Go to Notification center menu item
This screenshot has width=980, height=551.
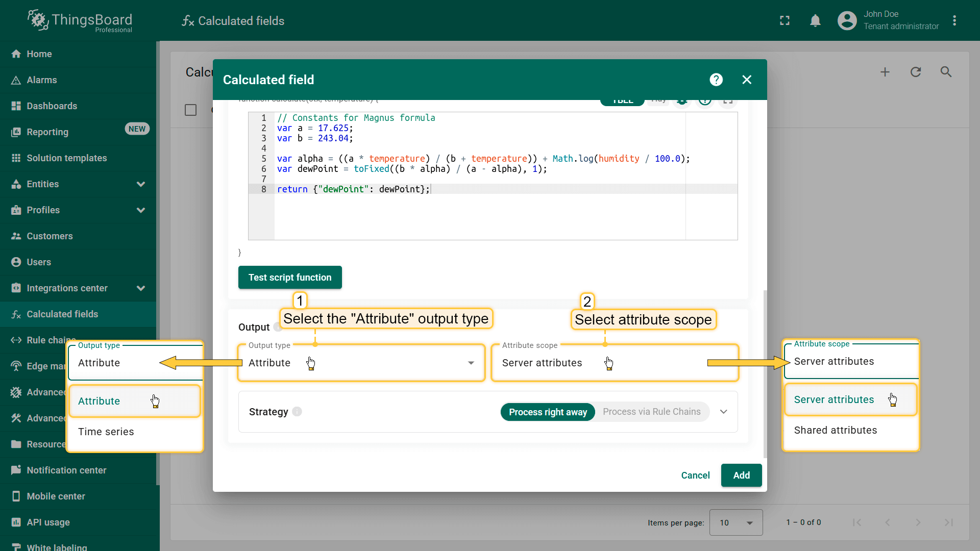(x=66, y=470)
